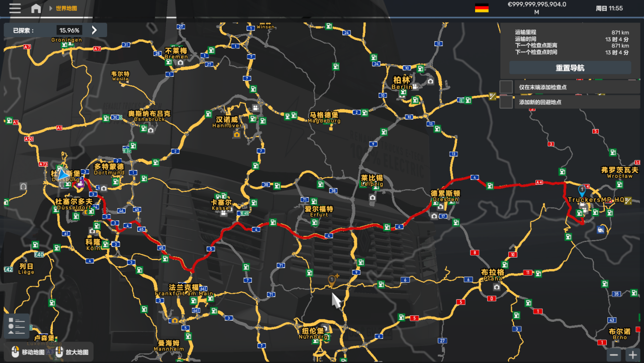Click the 莱比锡 Leipzig city label
Image resolution: width=644 pixels, height=363 pixels.
click(x=372, y=181)
